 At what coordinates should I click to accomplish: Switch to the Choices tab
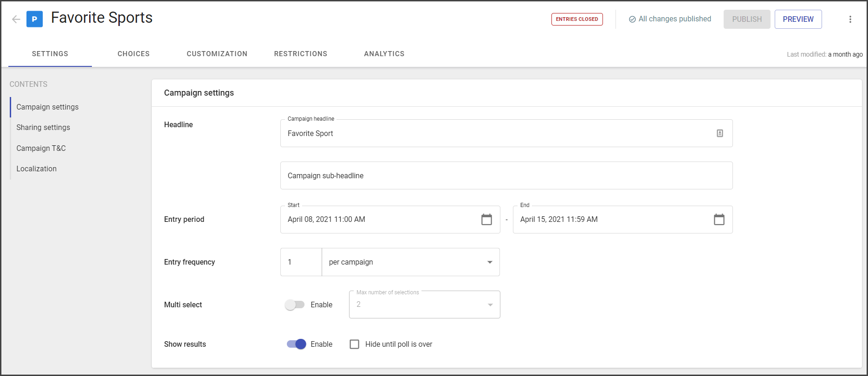[x=134, y=54]
